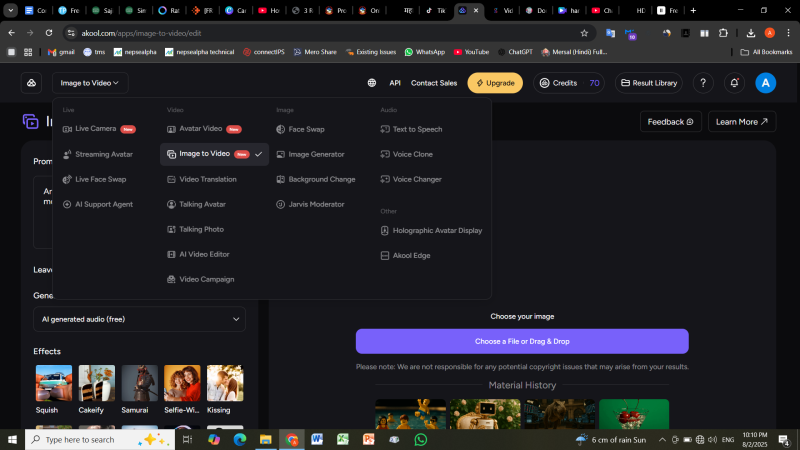
Task: Open the language globe icon
Action: pos(372,83)
